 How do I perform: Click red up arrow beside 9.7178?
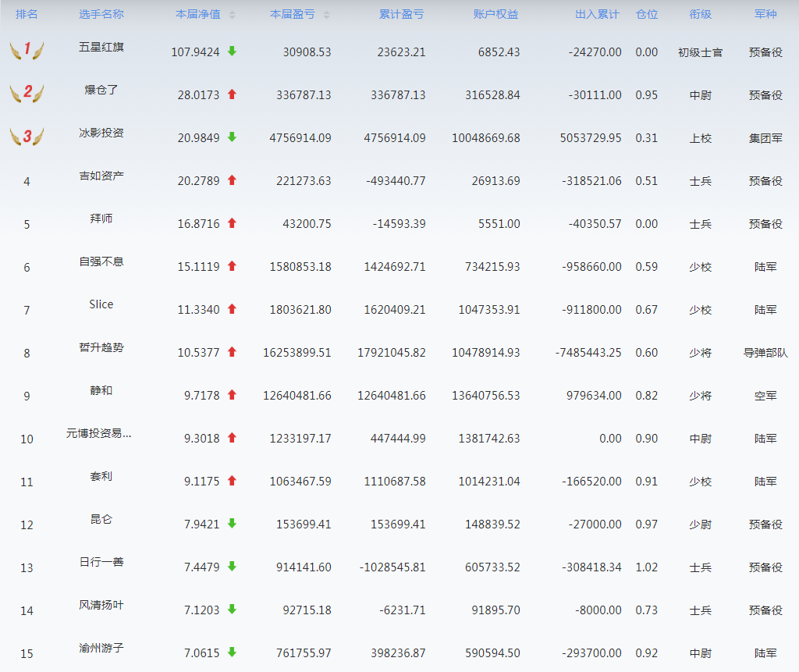232,394
